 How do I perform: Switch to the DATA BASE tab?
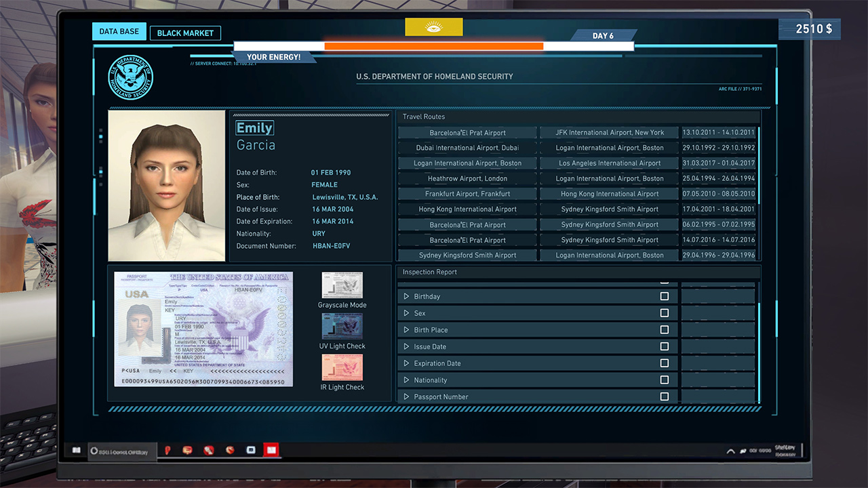(119, 30)
